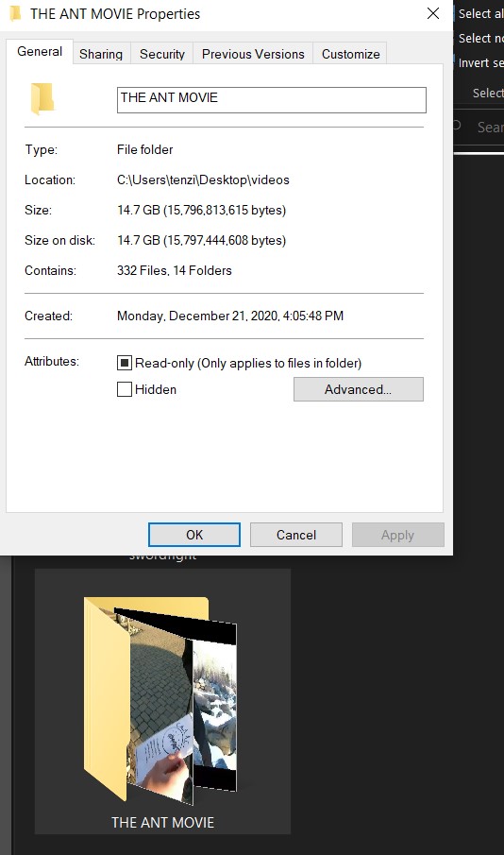
Task: Select the General tab
Action: coord(40,52)
